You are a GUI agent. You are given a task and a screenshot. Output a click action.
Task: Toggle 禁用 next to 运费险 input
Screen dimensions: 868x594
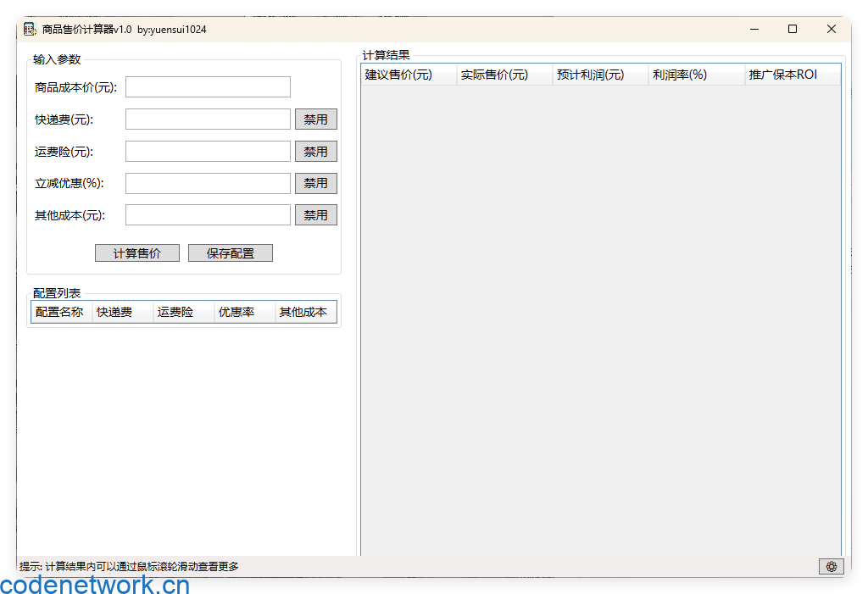tap(315, 151)
